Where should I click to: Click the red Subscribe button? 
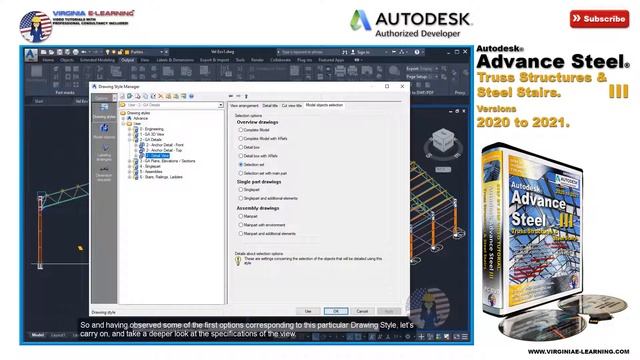[x=599, y=19]
